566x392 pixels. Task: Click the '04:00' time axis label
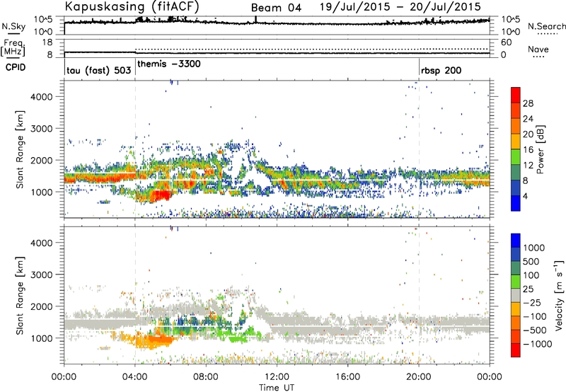134,377
